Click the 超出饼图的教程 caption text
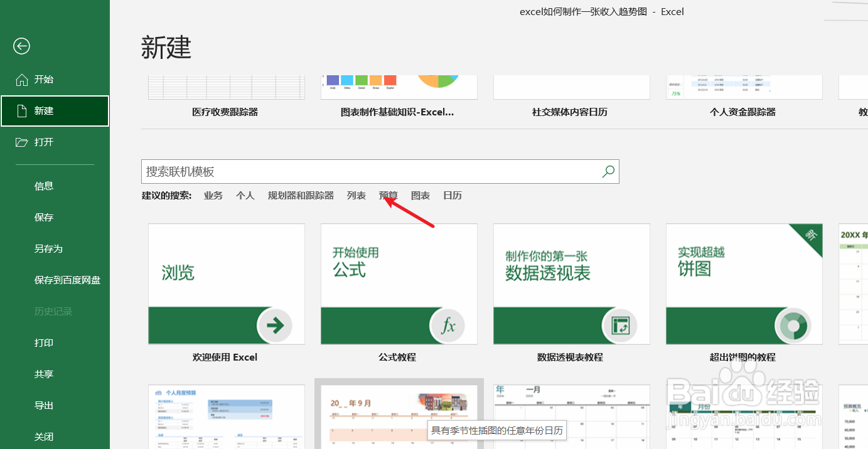868x449 pixels. [x=742, y=357]
